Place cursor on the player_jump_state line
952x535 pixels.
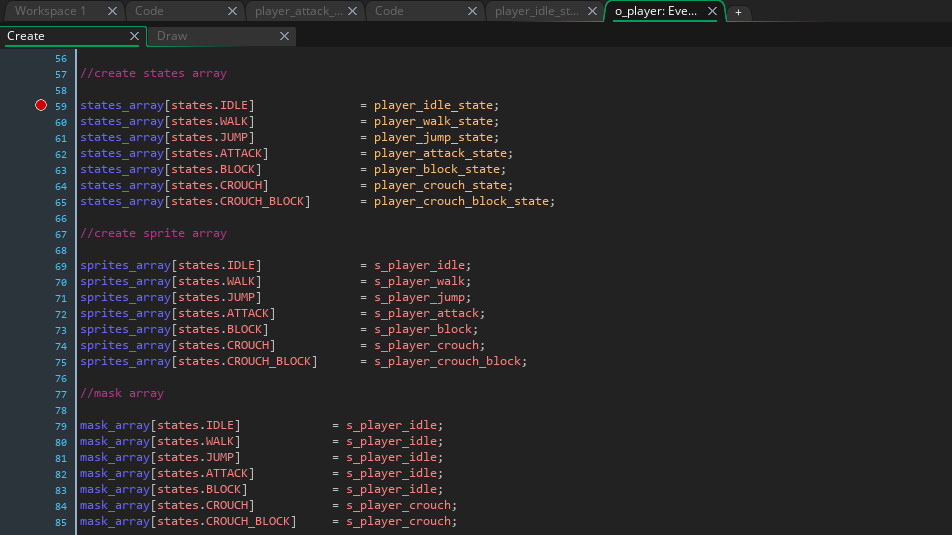click(434, 137)
